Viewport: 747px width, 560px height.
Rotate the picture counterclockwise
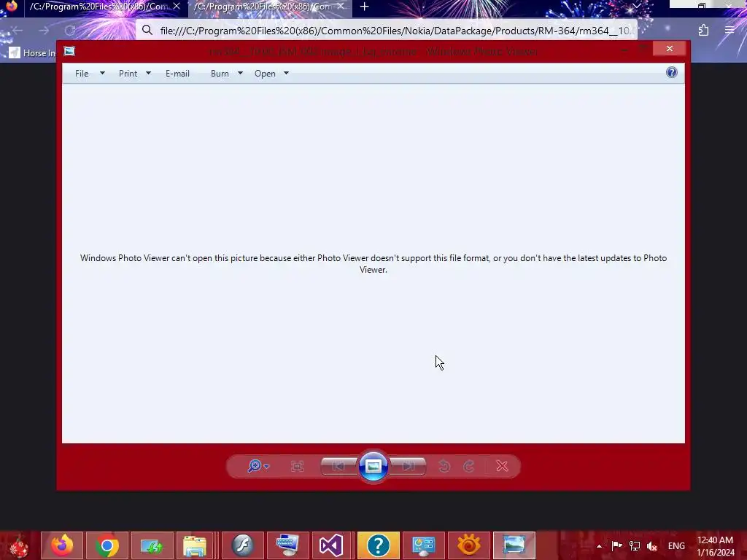444,466
